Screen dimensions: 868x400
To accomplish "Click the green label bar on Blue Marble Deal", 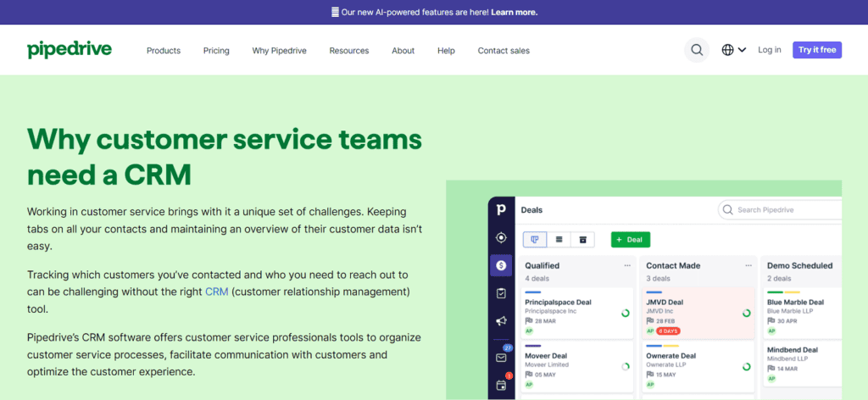I will (x=775, y=292).
